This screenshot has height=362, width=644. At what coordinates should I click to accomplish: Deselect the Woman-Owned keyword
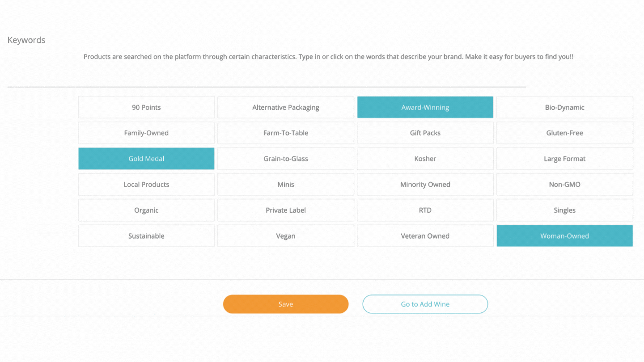564,236
